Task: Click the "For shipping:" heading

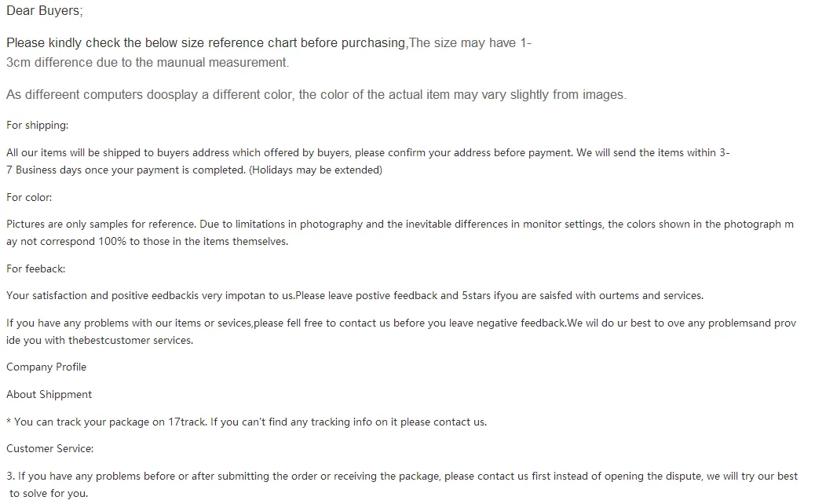Action: [x=38, y=126]
